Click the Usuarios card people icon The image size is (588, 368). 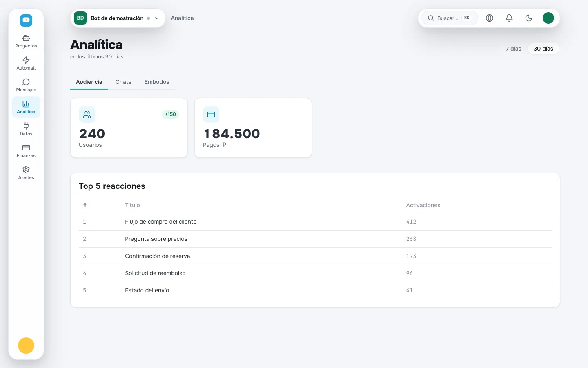click(87, 114)
